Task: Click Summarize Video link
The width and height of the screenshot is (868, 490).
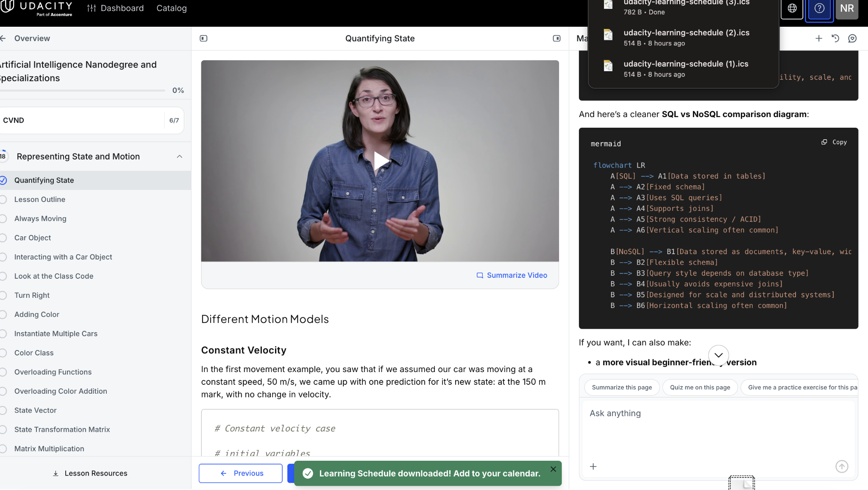Action: pyautogui.click(x=512, y=275)
